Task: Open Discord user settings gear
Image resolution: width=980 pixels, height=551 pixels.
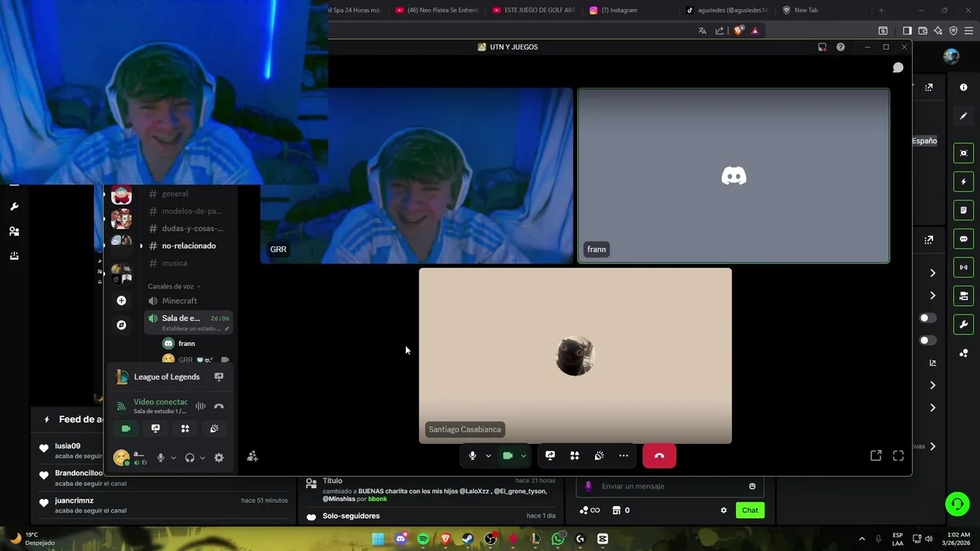Action: click(219, 458)
